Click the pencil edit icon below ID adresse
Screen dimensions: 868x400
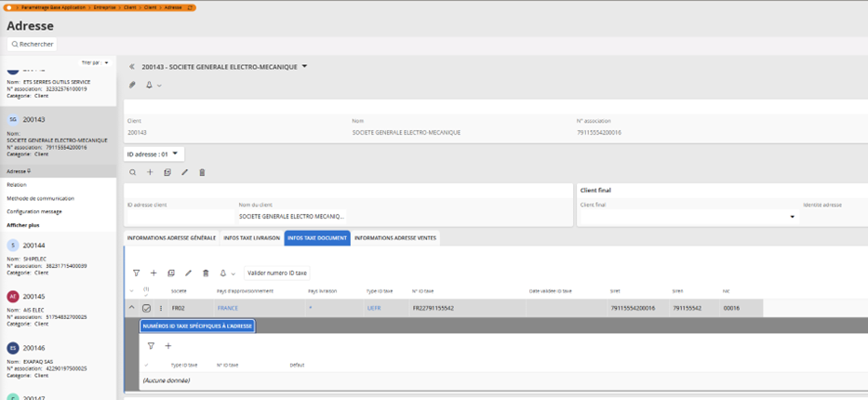pos(184,172)
